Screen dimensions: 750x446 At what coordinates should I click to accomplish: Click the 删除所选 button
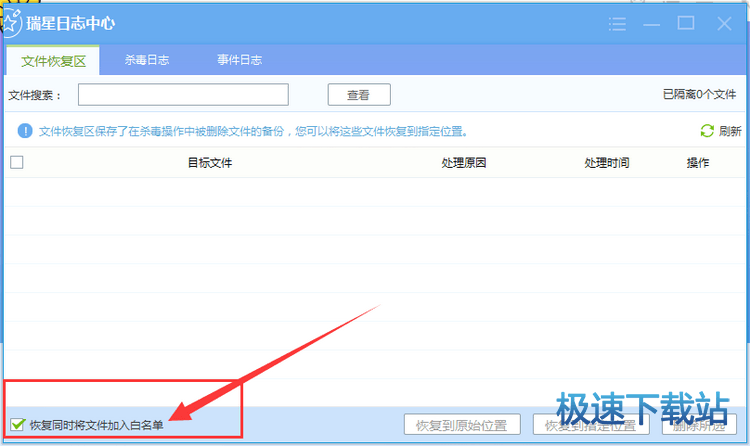pos(699,424)
